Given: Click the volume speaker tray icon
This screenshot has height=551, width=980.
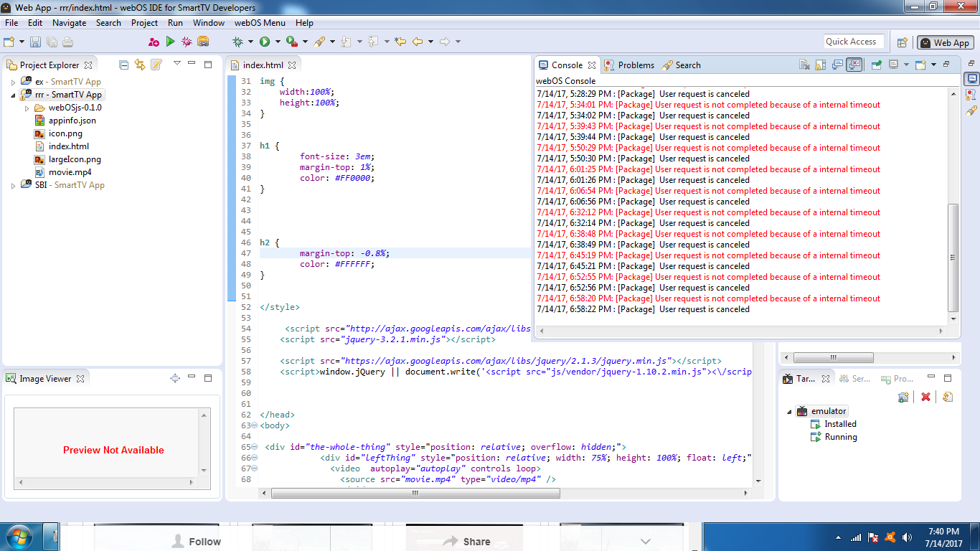Looking at the screenshot, I should [907, 537].
